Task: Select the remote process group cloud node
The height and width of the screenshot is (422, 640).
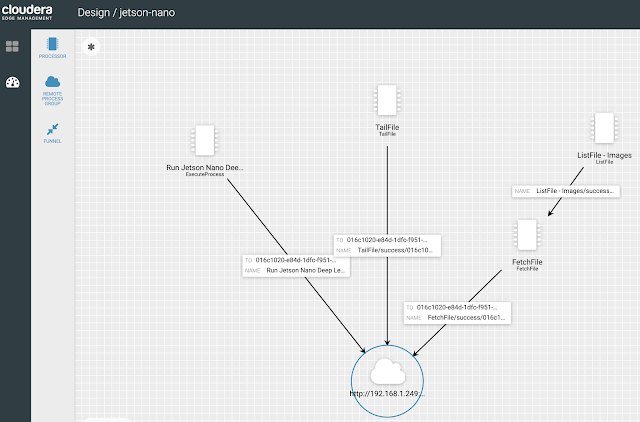Action: coord(387,381)
